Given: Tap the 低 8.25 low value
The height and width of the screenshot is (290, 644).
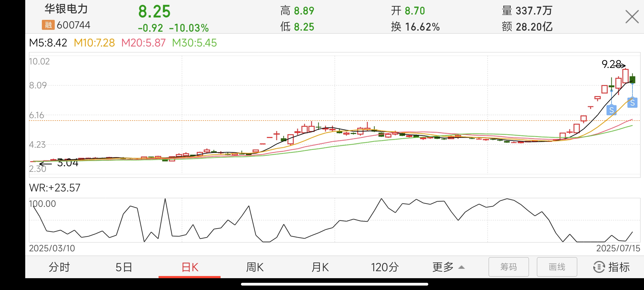Looking at the screenshot, I should (x=297, y=27).
